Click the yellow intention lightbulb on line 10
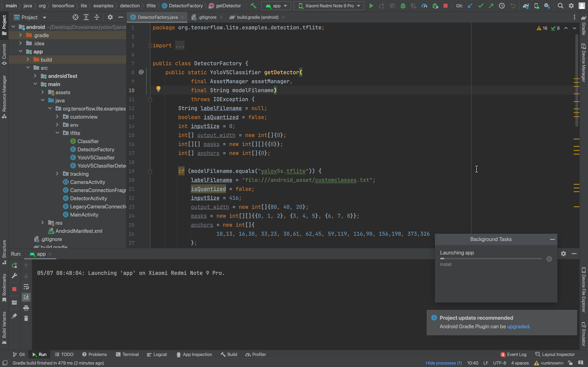 (x=158, y=89)
